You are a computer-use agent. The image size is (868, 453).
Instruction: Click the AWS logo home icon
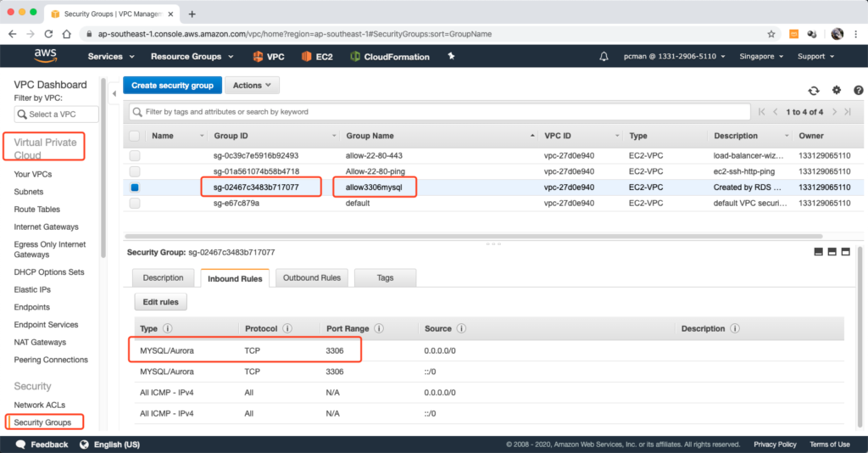pyautogui.click(x=45, y=56)
